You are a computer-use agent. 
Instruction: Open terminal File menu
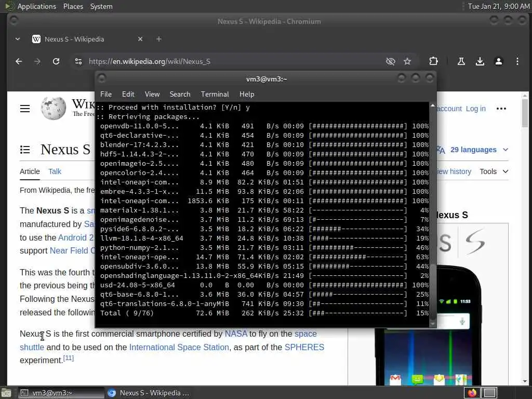point(106,95)
